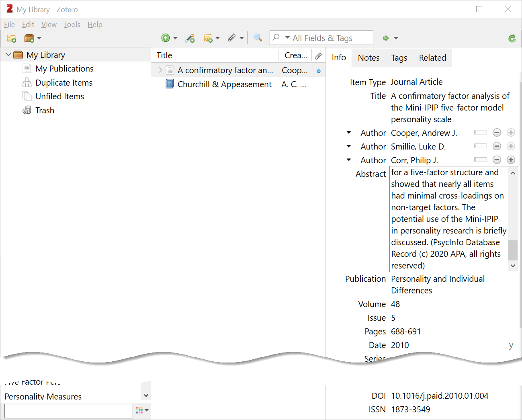Click the New Group library icon
Screen dimensions: 522x420
29,38
